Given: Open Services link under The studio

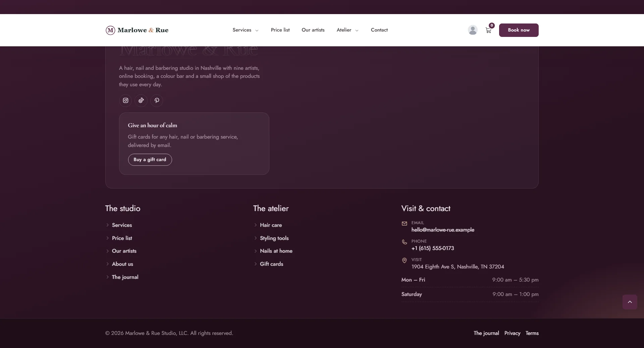Looking at the screenshot, I should pyautogui.click(x=122, y=225).
